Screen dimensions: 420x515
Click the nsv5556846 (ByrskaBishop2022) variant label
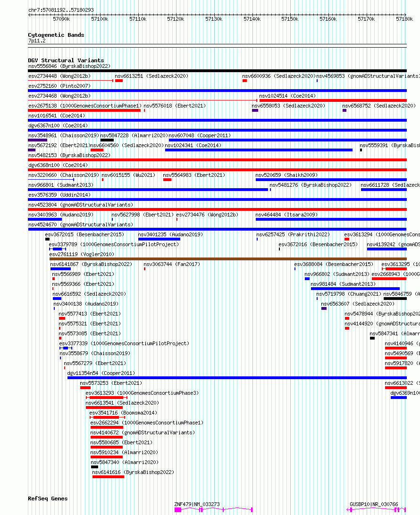[69, 66]
